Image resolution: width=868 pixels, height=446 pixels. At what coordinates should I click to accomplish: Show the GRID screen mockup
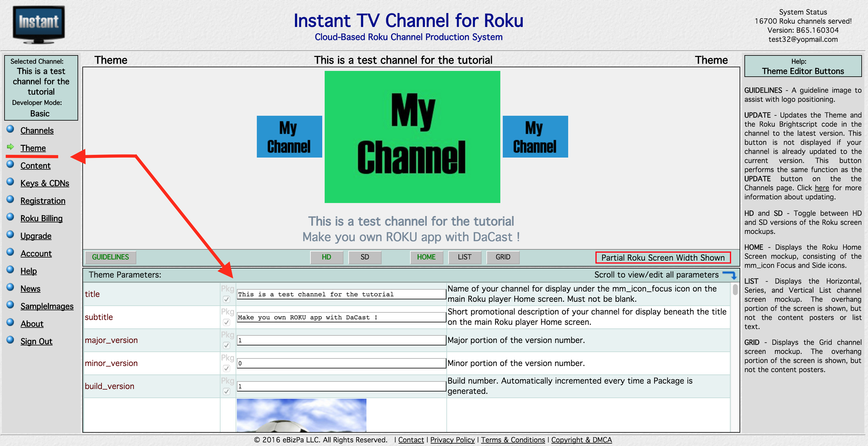pyautogui.click(x=503, y=257)
